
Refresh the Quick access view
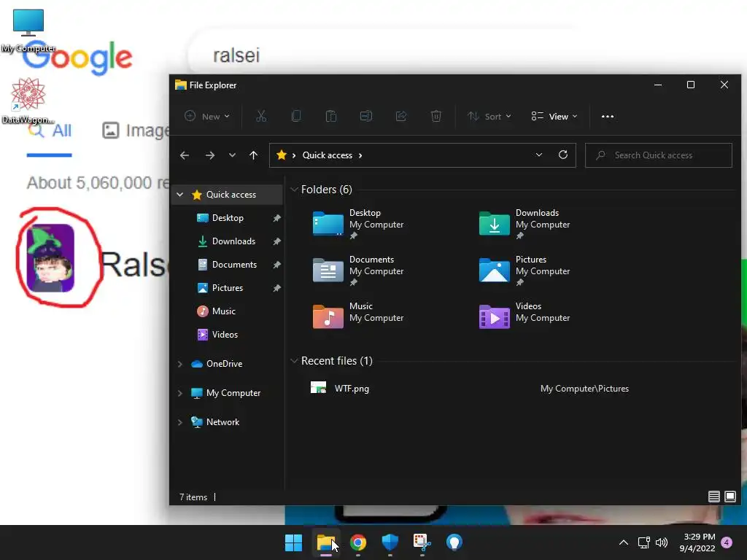[x=563, y=155]
